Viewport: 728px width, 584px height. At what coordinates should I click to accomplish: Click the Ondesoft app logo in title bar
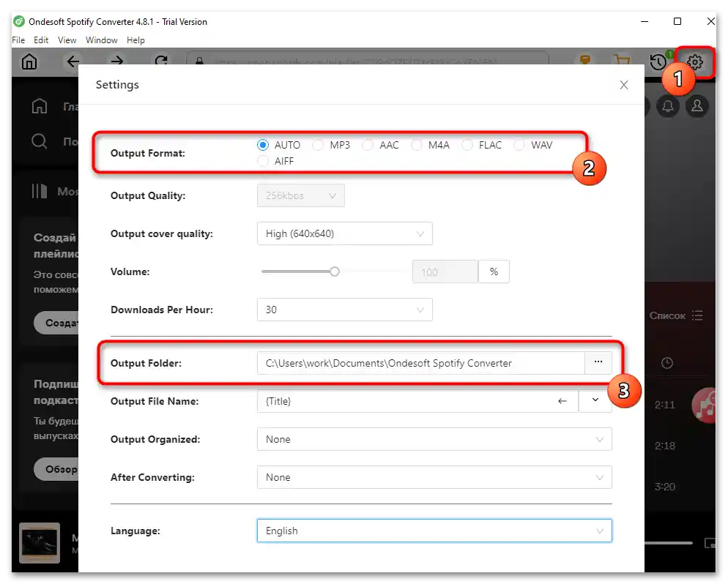click(19, 21)
